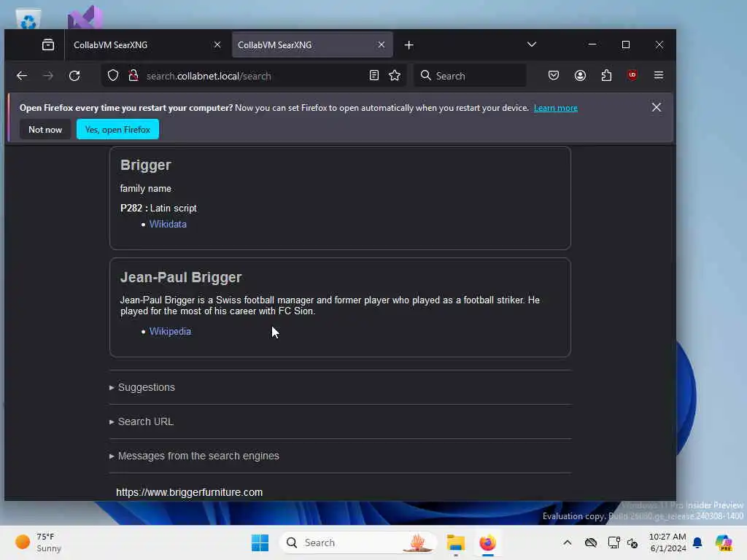
Task: Open uBlock Origin extension popup
Action: [632, 75]
